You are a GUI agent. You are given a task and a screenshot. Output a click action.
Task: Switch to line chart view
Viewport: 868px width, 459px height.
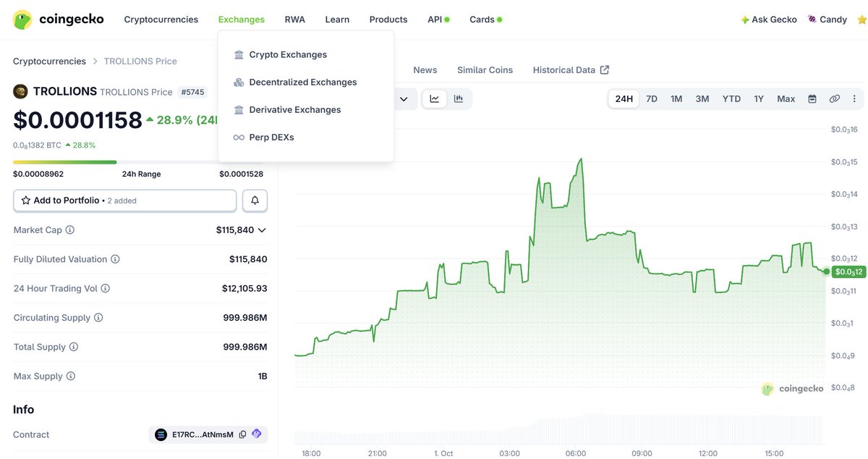tap(435, 98)
